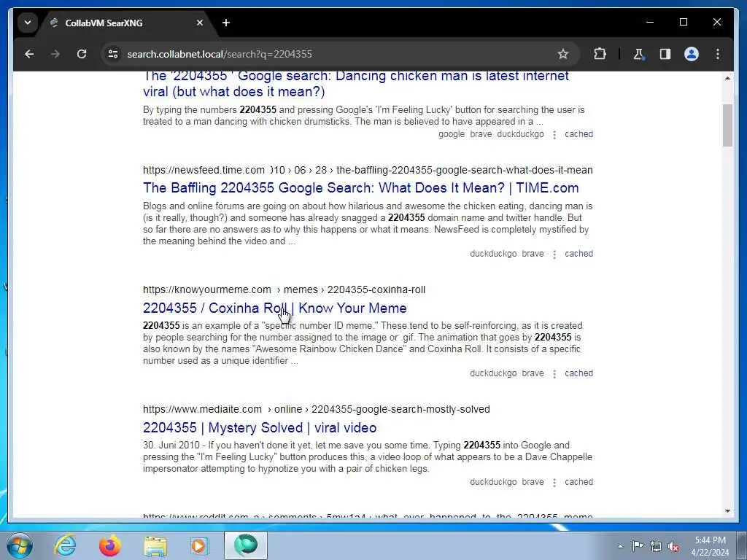Open more options for the TIME.com result
This screenshot has height=560, width=747.
(554, 254)
